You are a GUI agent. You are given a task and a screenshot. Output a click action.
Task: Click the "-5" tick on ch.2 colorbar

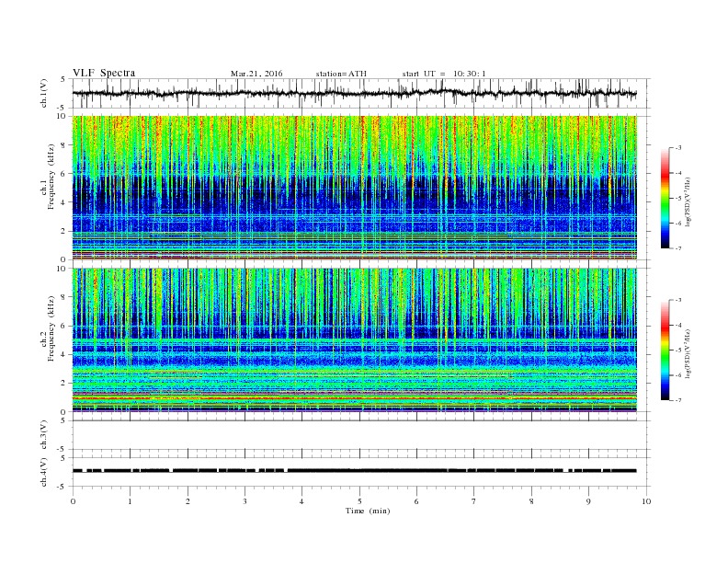click(677, 350)
